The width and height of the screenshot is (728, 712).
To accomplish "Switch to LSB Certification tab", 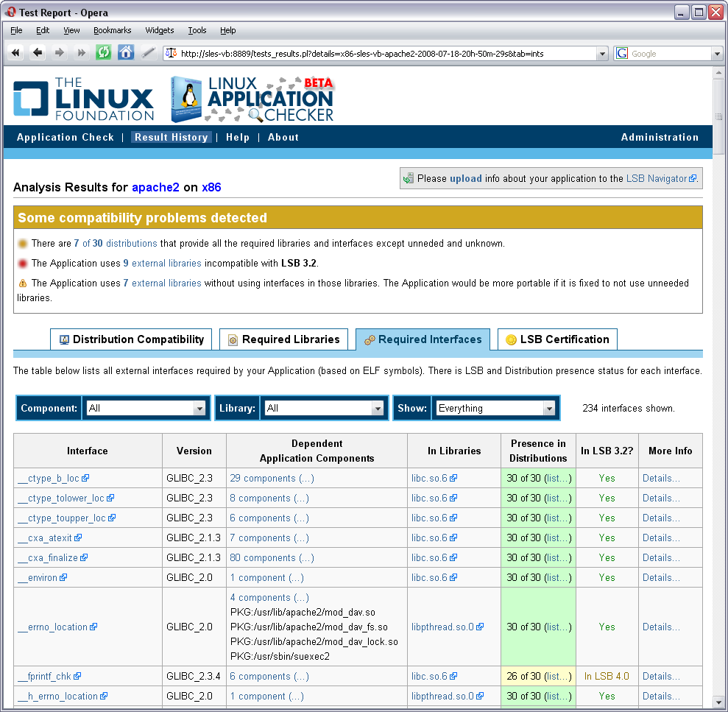I will (557, 339).
